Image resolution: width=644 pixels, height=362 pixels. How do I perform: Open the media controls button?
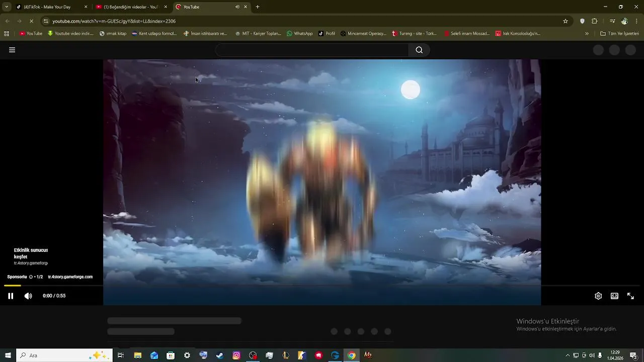coord(612,21)
